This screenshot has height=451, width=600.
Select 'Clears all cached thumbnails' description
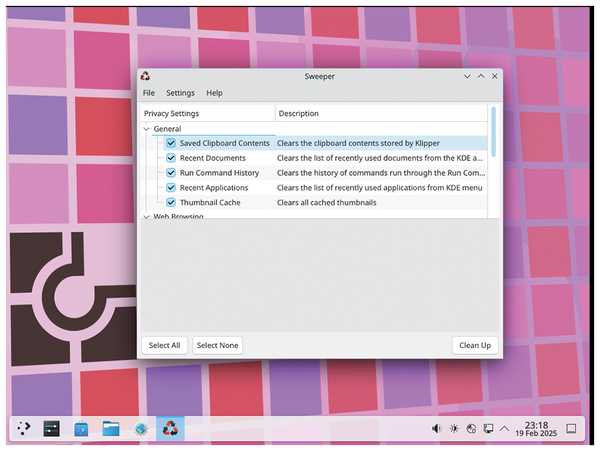pos(326,202)
